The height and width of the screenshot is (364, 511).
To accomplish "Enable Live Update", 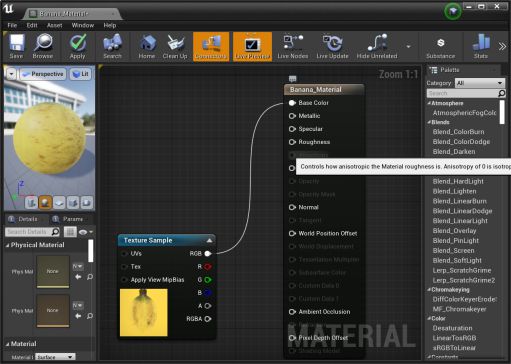I will point(332,47).
